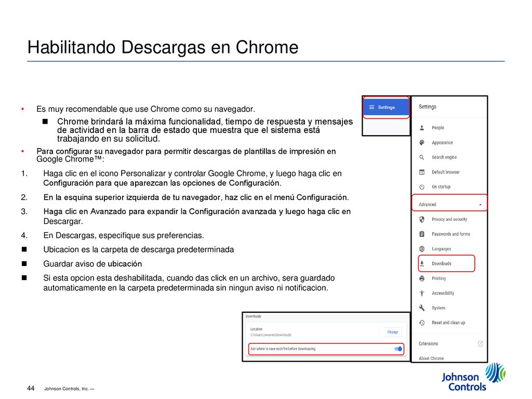Select Default browser in sidebar
The image size is (532, 399).
click(x=445, y=172)
